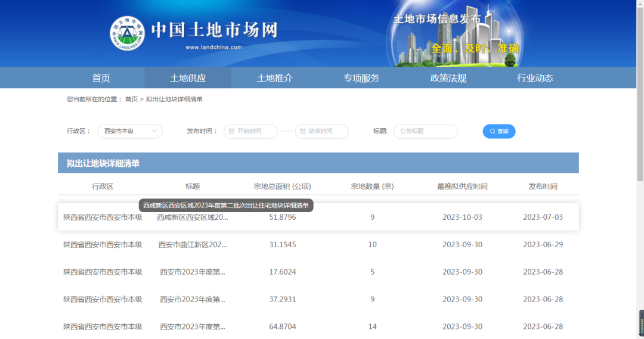Click the calendar icon in 开始时间 field
This screenshot has height=339, width=644.
coord(231,131)
